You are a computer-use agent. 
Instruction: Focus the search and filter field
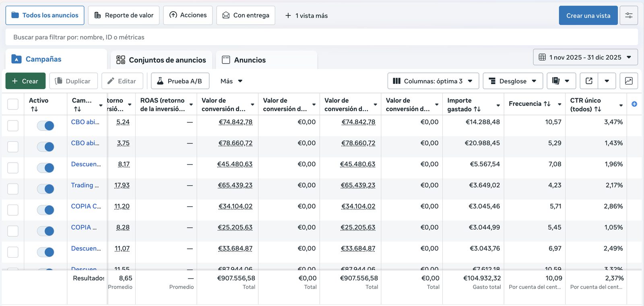click(322, 37)
